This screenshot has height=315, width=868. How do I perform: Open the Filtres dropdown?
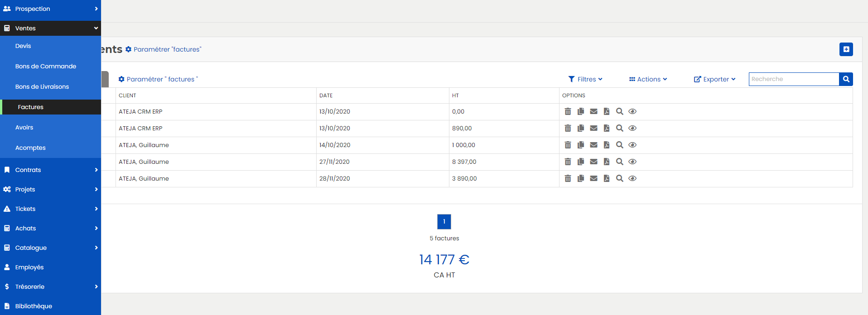coord(585,79)
